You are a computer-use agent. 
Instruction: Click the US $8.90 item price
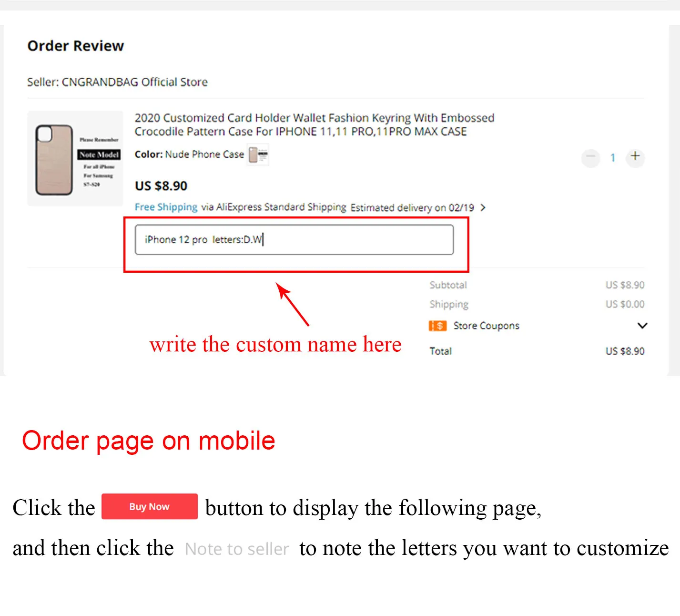[161, 186]
